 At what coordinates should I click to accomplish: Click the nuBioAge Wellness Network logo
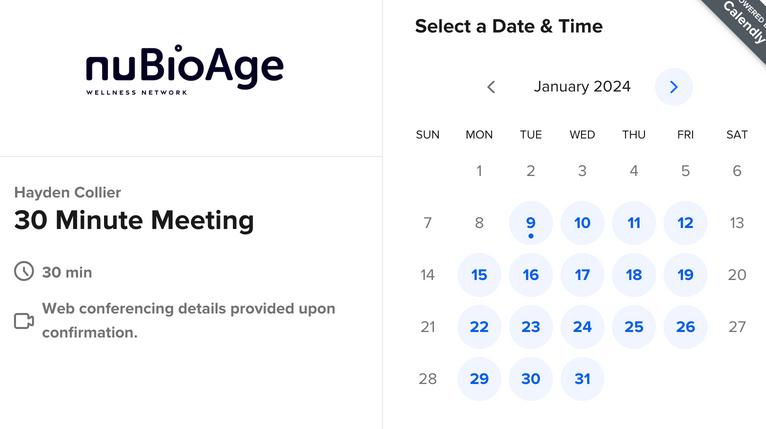pyautogui.click(x=185, y=69)
